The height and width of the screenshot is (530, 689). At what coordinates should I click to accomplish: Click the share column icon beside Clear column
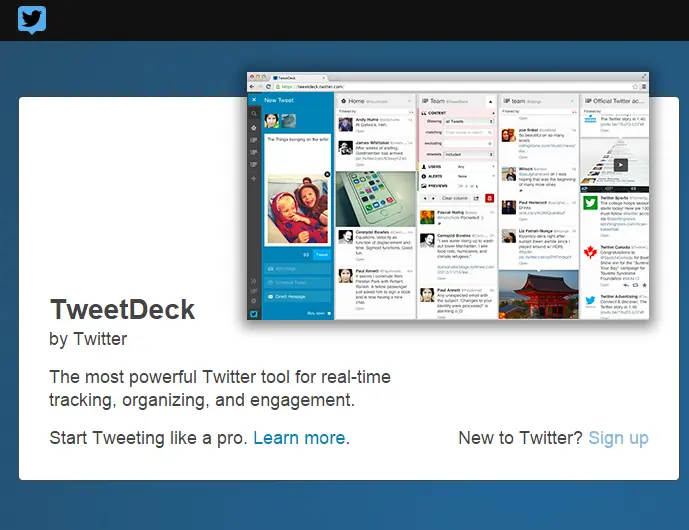pos(476,198)
